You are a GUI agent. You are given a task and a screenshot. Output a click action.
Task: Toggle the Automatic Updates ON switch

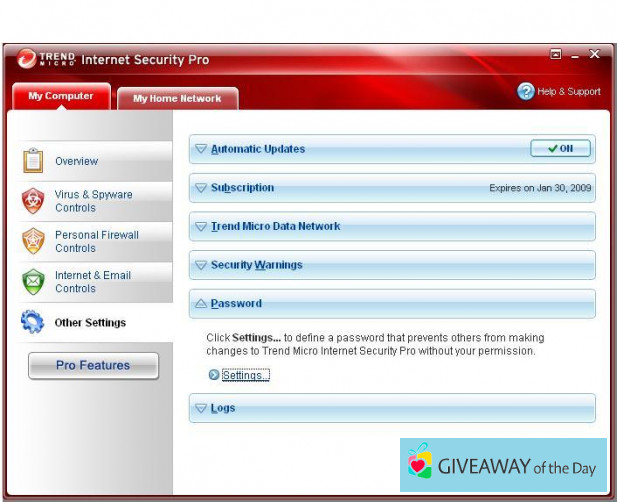click(x=560, y=148)
